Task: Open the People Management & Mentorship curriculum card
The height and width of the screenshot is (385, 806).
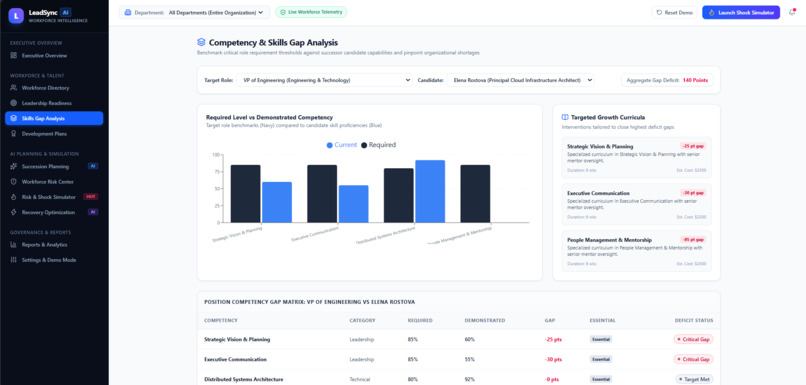Action: [x=636, y=251]
